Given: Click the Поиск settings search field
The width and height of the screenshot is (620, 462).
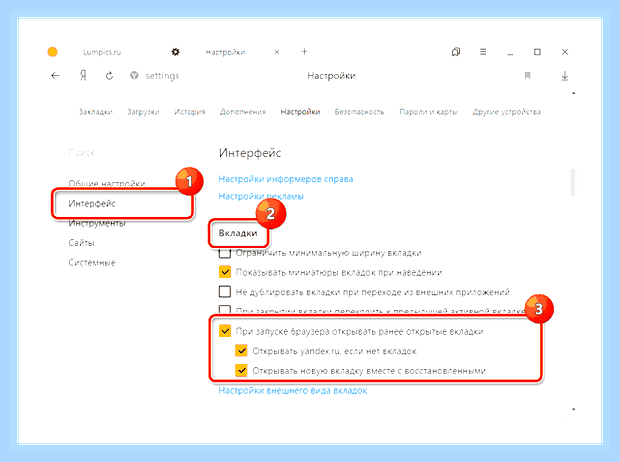Looking at the screenshot, I should 82,153.
